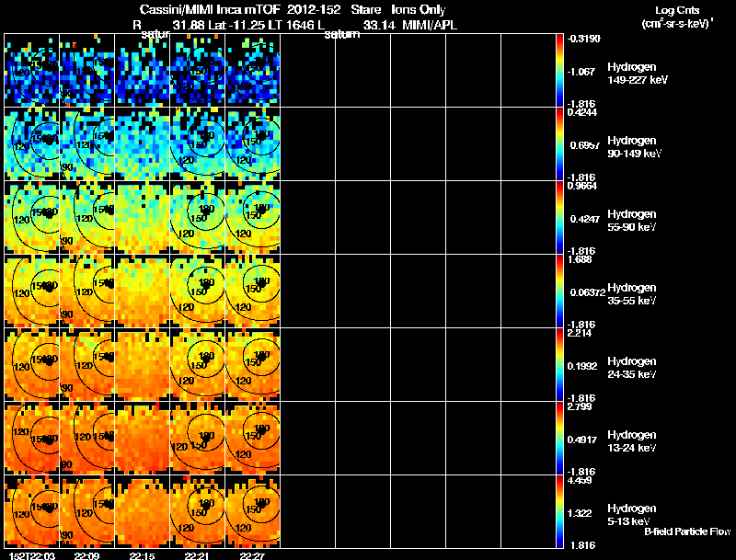Screen dimensions: 736x560
Task: Click the 'Hydrogen 55-90 keV' label
Action: (632, 221)
